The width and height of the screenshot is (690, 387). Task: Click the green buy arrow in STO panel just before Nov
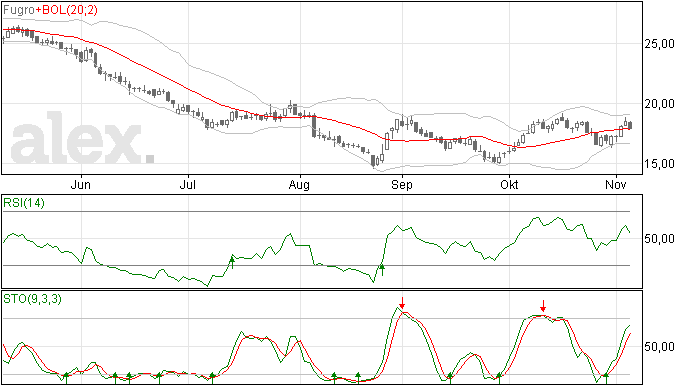[606, 378]
